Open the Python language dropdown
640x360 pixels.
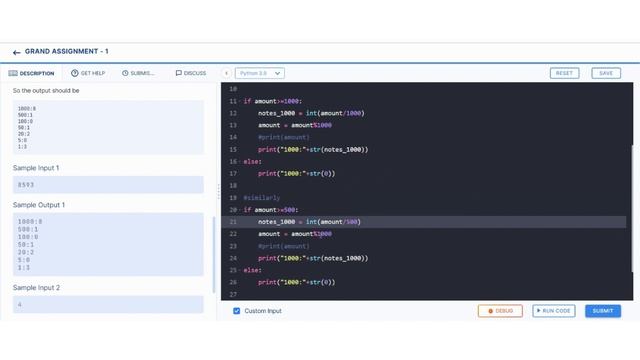coord(260,73)
